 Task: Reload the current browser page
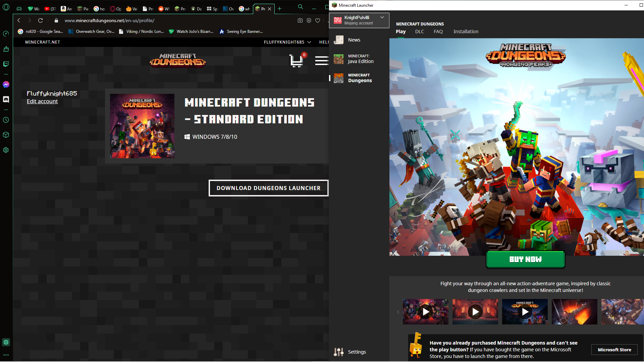[41, 20]
